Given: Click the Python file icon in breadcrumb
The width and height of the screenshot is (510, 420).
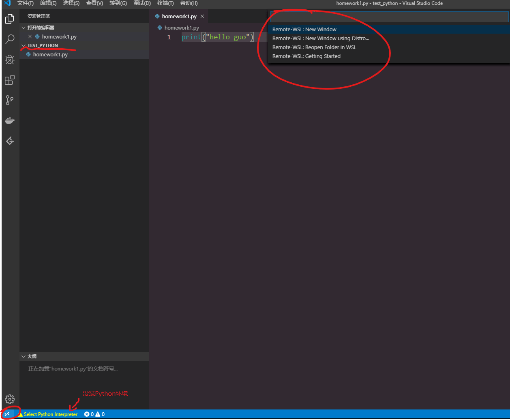Looking at the screenshot, I should (x=159, y=28).
